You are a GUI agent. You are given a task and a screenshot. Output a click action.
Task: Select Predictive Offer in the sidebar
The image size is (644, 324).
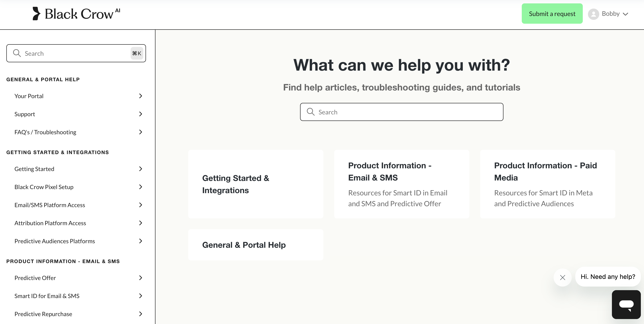pyautogui.click(x=35, y=278)
